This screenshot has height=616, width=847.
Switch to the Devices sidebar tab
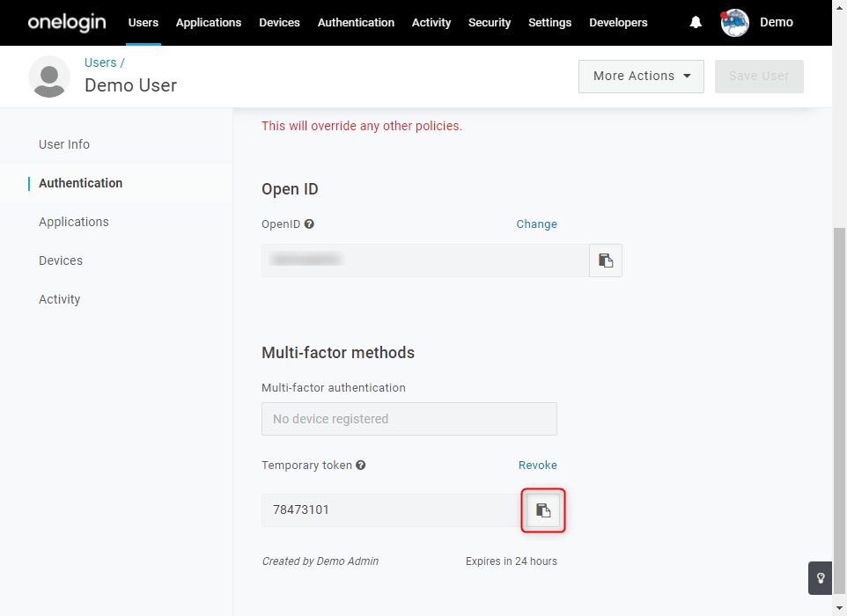(61, 260)
